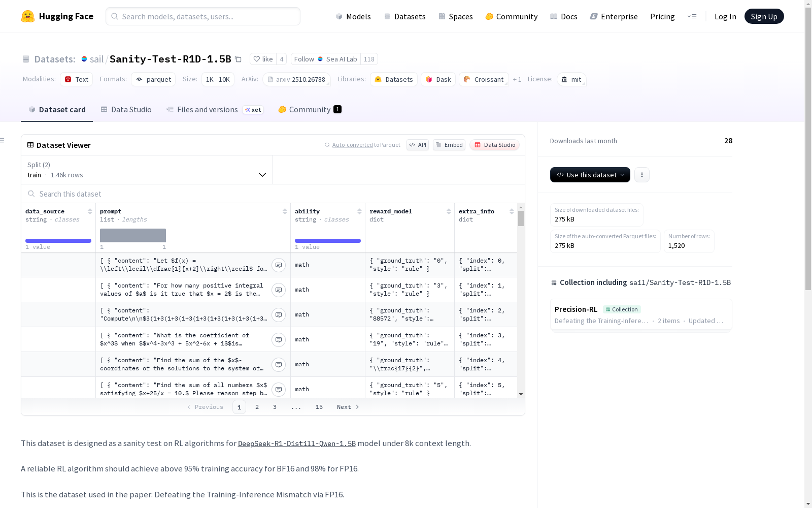Open message view for 'x-coordinates' prompt row
The width and height of the screenshot is (812, 508).
click(x=279, y=365)
